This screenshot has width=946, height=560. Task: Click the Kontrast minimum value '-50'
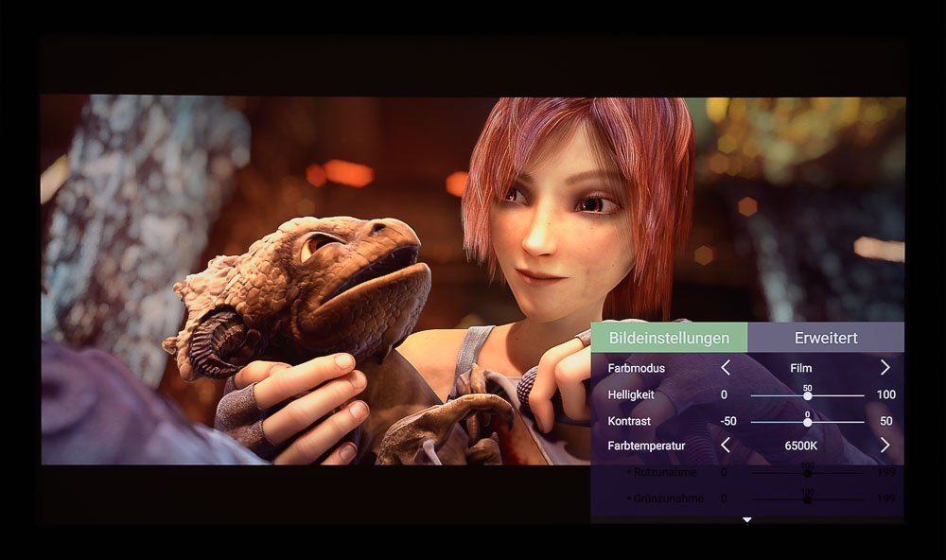coord(728,421)
